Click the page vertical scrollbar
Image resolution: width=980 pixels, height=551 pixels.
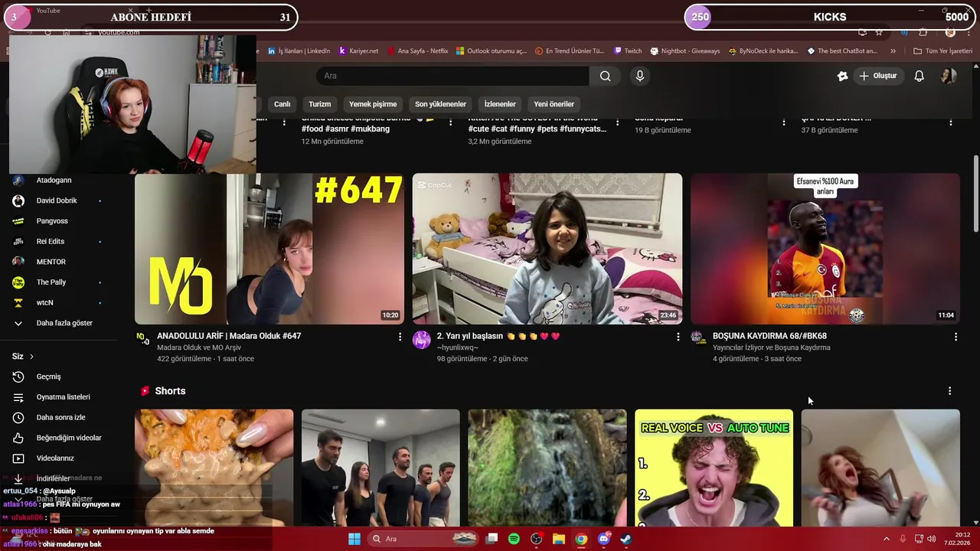(975, 194)
